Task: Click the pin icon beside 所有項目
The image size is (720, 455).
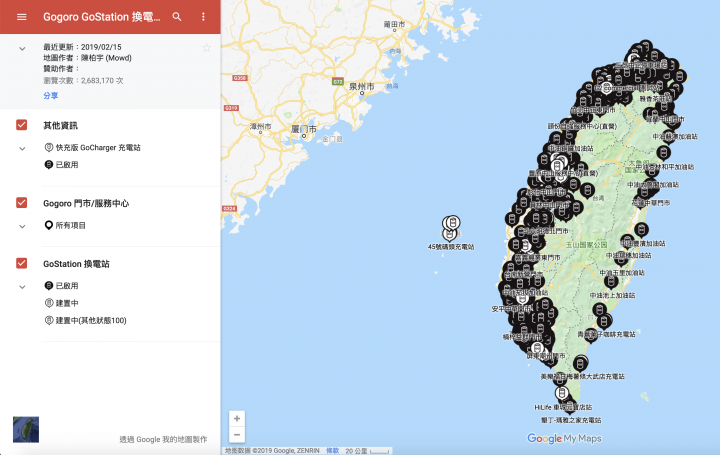Action: tap(49, 225)
